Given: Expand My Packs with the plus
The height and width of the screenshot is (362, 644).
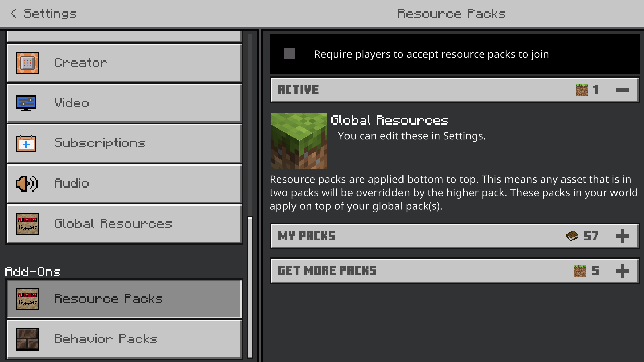Looking at the screenshot, I should [x=623, y=236].
